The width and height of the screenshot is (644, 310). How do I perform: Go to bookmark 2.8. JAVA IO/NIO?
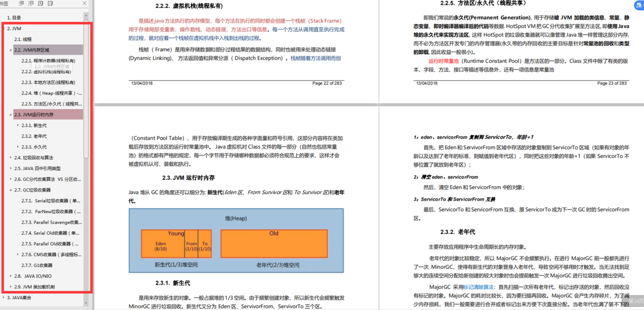tap(33, 276)
